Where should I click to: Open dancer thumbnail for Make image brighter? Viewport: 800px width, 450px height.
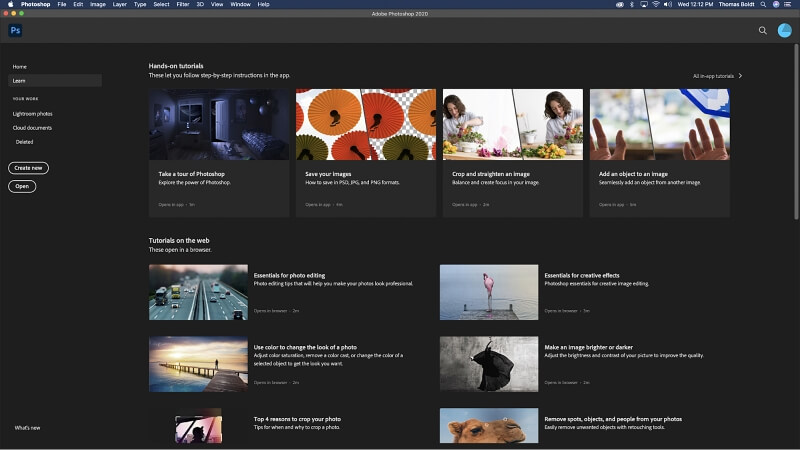489,364
